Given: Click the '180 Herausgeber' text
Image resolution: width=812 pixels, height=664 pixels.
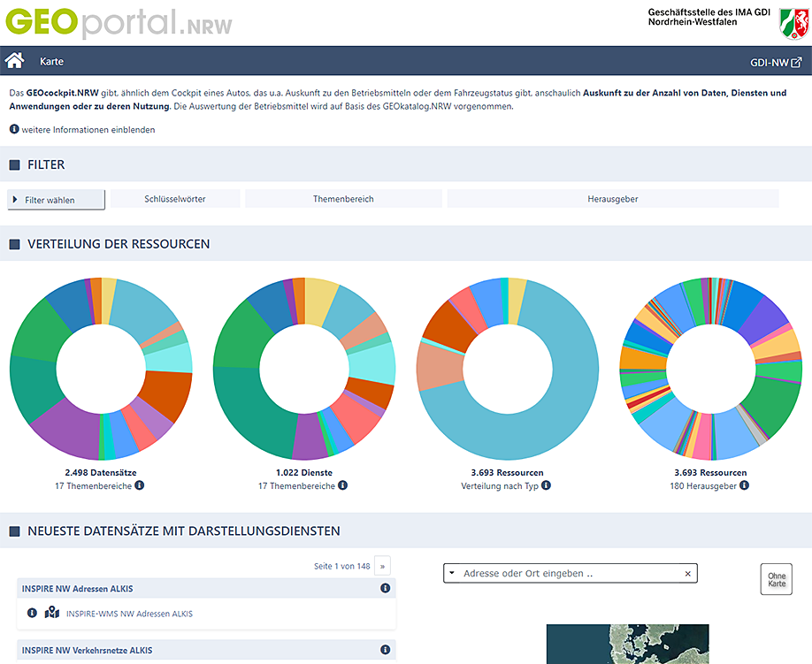Looking at the screenshot, I should click(x=702, y=486).
